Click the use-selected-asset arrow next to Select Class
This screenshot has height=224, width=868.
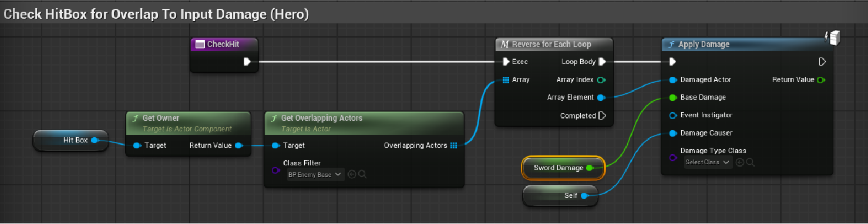click(740, 162)
